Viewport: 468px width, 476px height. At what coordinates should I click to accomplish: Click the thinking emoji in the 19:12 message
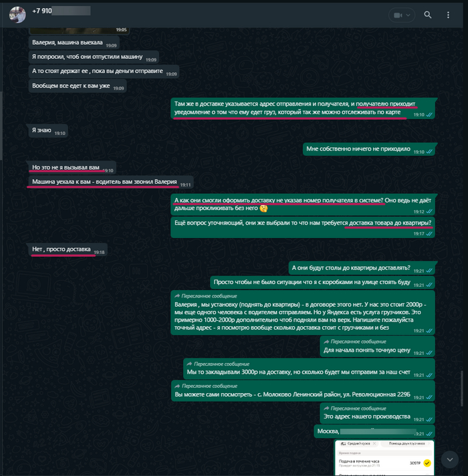point(263,209)
